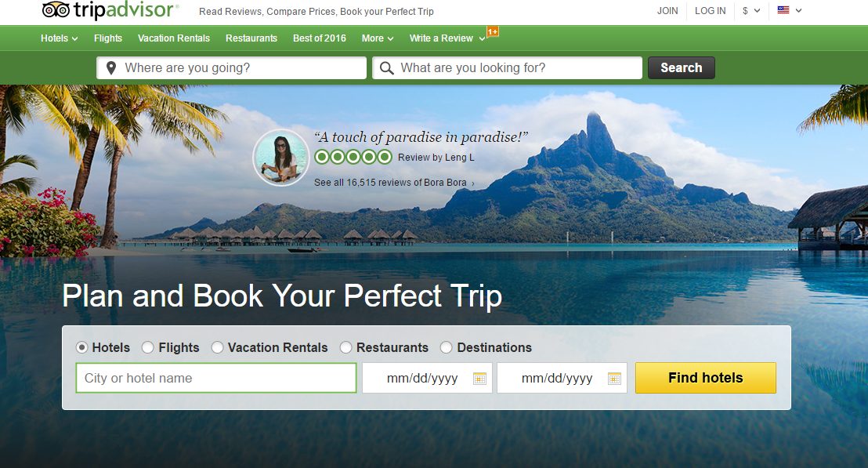The height and width of the screenshot is (468, 868).
Task: Click the orange 1+ notification badge
Action: 493,31
